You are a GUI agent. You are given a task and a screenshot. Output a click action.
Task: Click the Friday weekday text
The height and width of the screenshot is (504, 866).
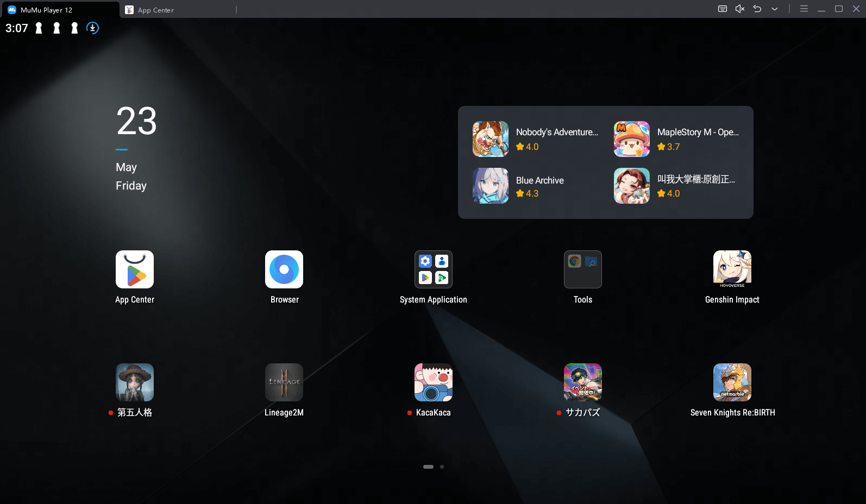pyautogui.click(x=131, y=186)
